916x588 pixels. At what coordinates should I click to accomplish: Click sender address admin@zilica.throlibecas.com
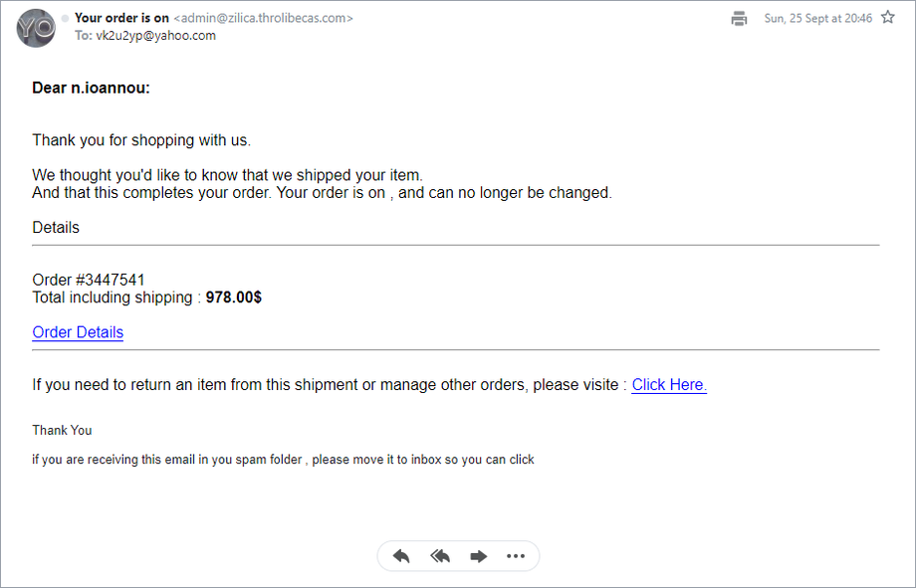coord(263,18)
